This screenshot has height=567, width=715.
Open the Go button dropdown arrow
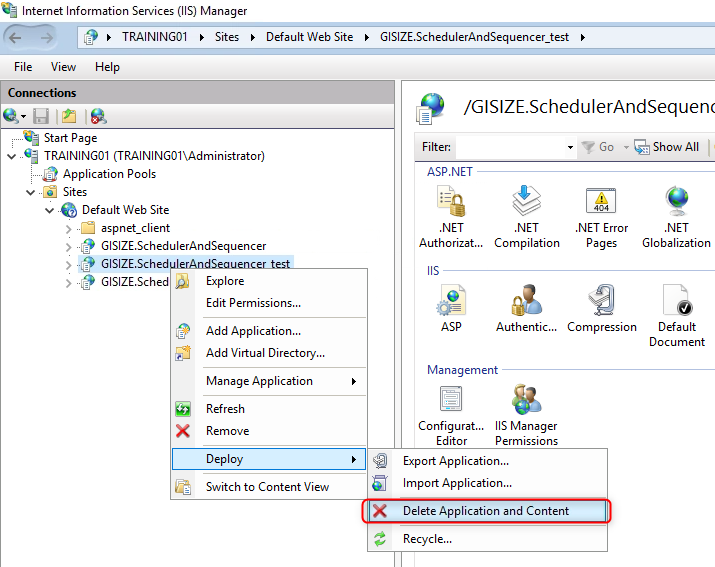(x=626, y=147)
